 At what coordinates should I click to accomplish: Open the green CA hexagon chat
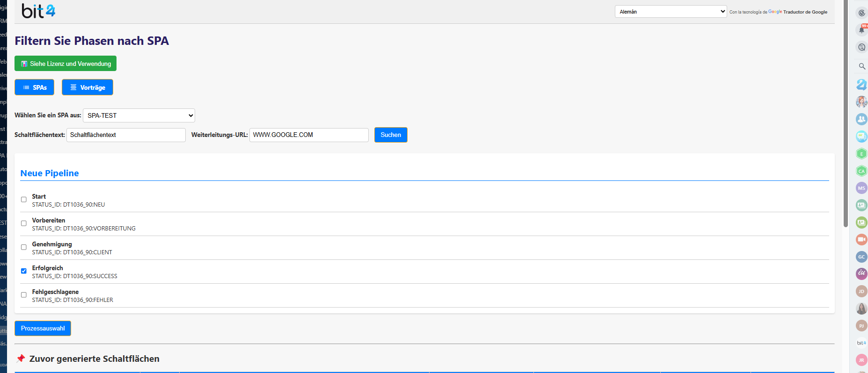coord(861,171)
